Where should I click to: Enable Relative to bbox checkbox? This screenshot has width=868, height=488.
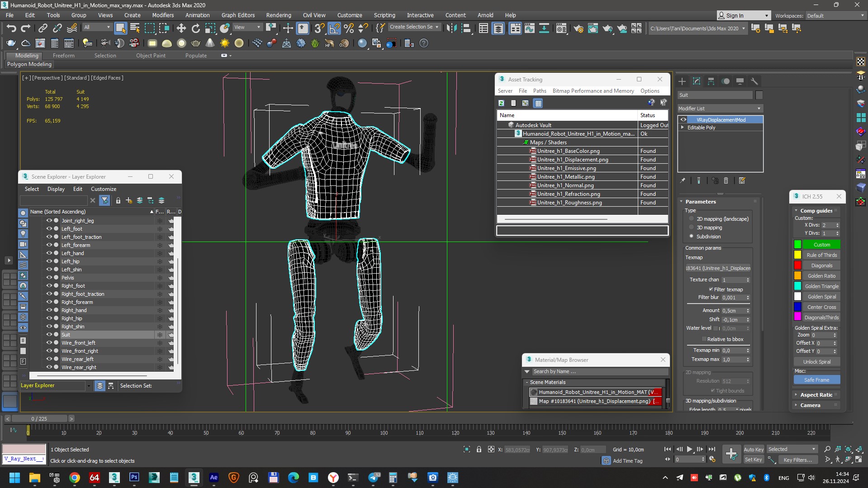click(704, 339)
